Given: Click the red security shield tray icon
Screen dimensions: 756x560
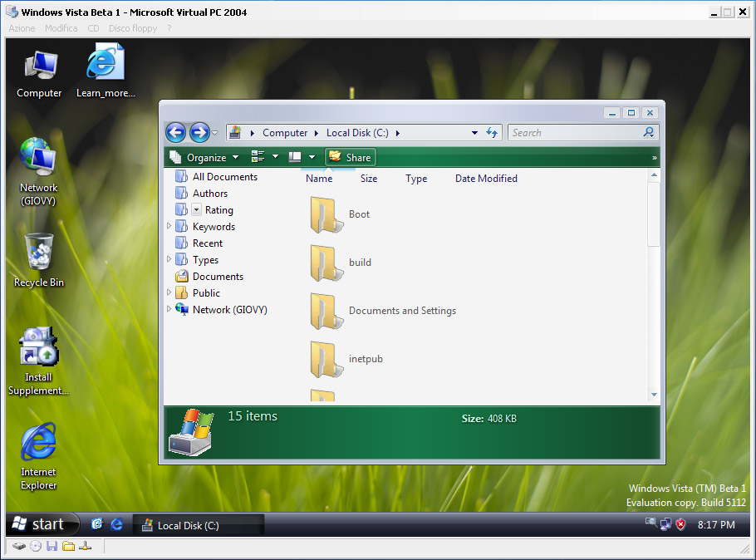Looking at the screenshot, I should (x=680, y=524).
